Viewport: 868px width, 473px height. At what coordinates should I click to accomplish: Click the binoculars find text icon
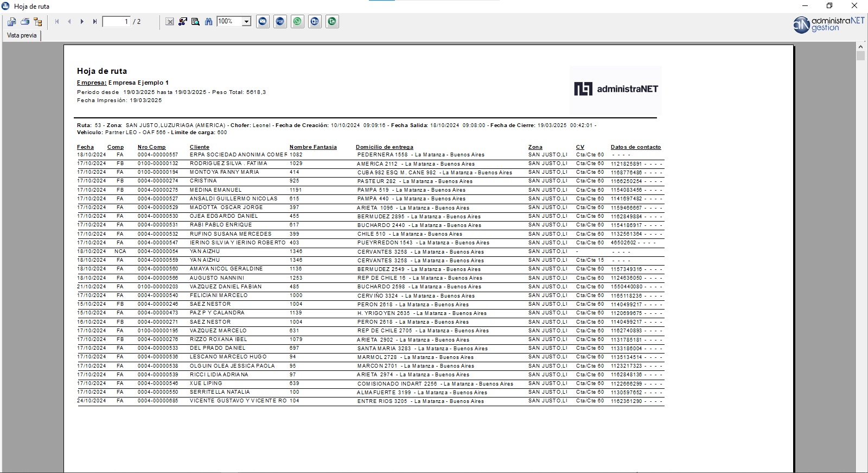[208, 22]
